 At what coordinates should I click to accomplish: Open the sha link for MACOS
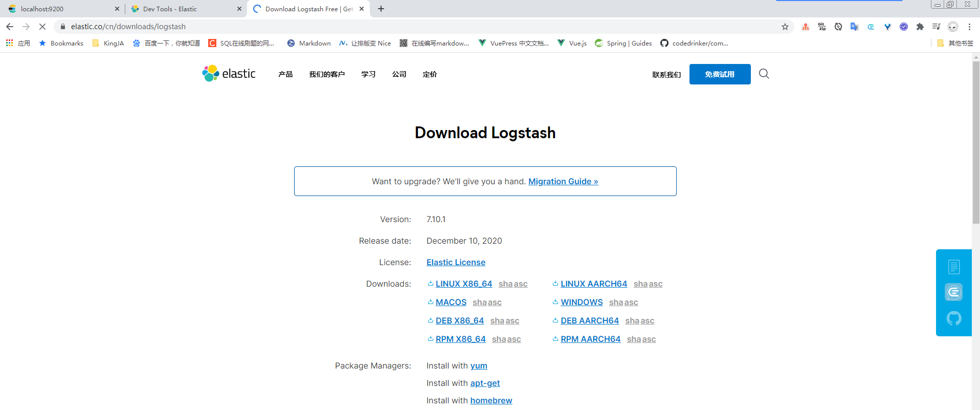point(479,302)
